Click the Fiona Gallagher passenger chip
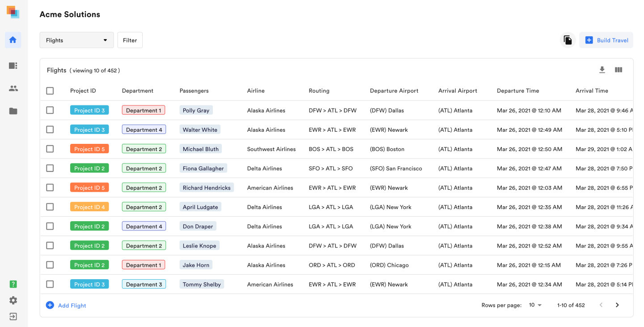This screenshot has width=644, height=327. 203,168
